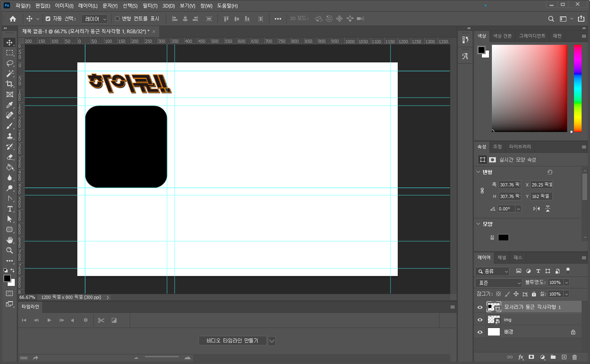Switch to the 채널 tab
Viewport: 590px width, 364px height.
pyautogui.click(x=501, y=257)
